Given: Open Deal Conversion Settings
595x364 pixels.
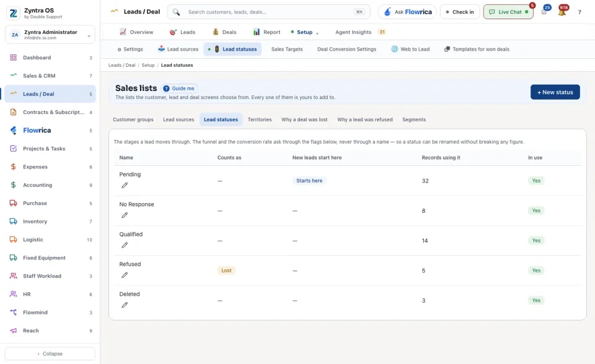Looking at the screenshot, I should point(347,50).
